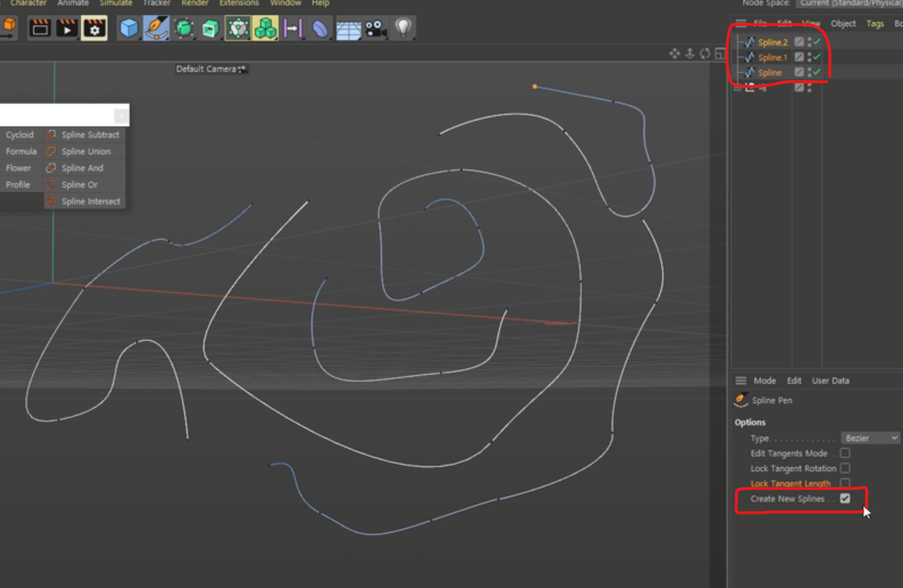The width and height of the screenshot is (903, 588).
Task: Uncheck the Create New Splines option
Action: [845, 499]
